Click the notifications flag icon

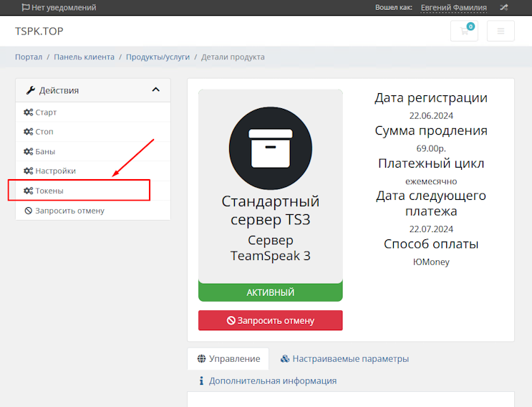(26, 7)
